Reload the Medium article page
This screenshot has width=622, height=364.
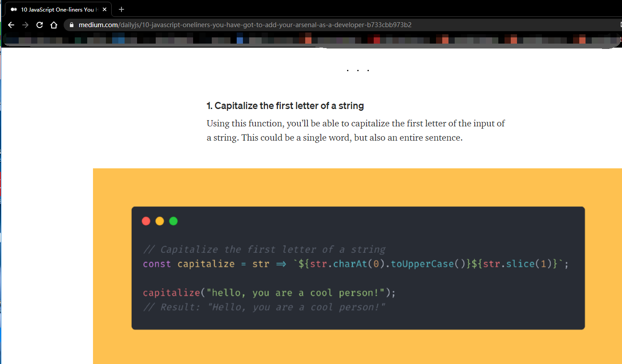[x=40, y=25]
